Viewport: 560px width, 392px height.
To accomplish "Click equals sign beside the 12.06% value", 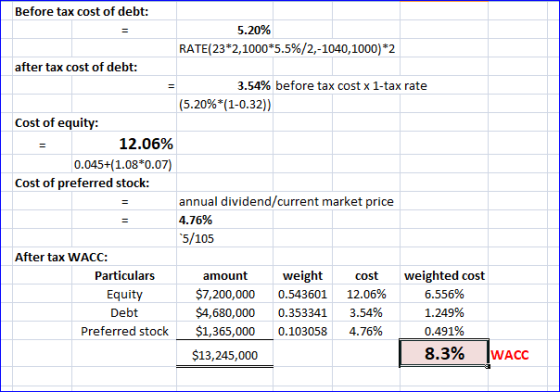I will pyautogui.click(x=42, y=145).
